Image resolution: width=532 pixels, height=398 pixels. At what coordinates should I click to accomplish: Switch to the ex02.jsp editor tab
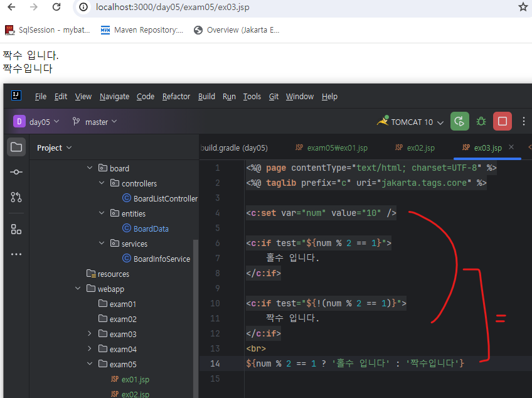[415, 148]
